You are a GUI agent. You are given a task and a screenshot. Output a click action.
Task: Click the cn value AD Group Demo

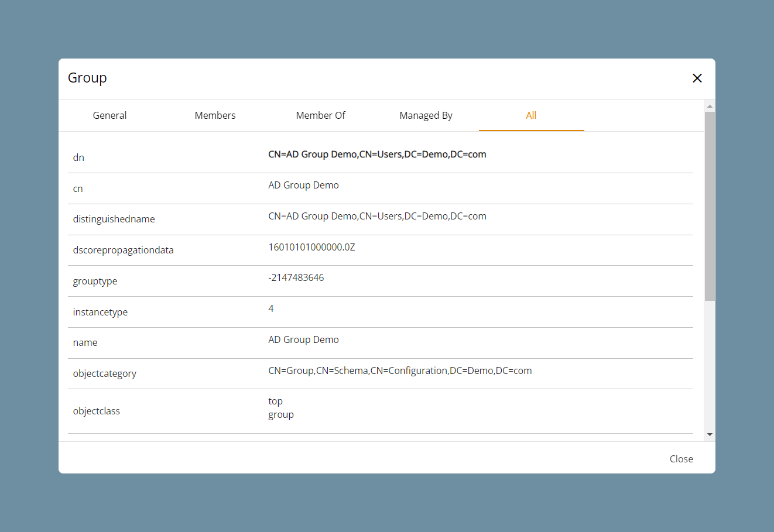point(303,185)
